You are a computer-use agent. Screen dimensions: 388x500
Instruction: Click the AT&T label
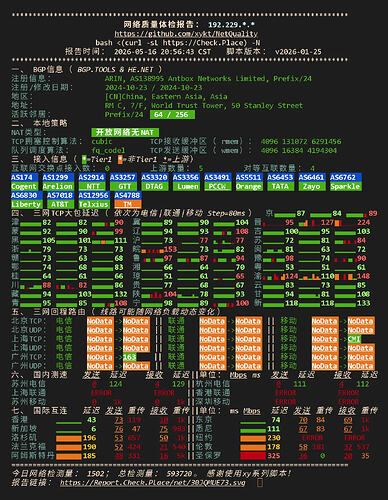point(60,204)
